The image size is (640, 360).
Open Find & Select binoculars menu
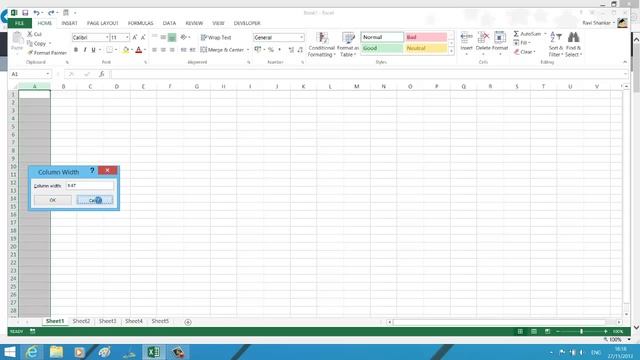coord(573,44)
